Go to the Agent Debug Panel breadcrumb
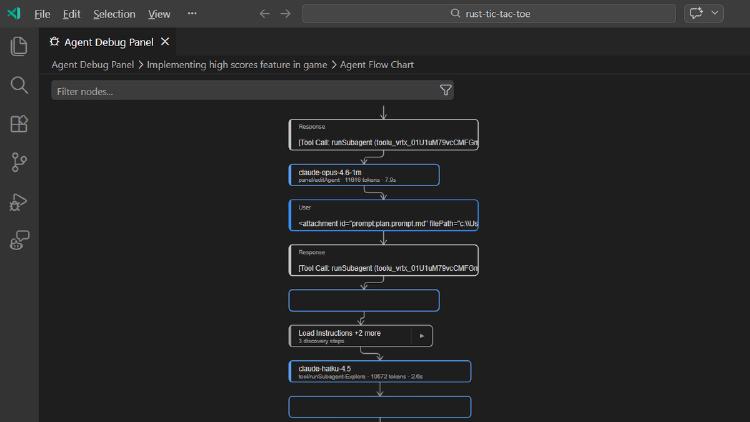The image size is (750, 422). (93, 65)
